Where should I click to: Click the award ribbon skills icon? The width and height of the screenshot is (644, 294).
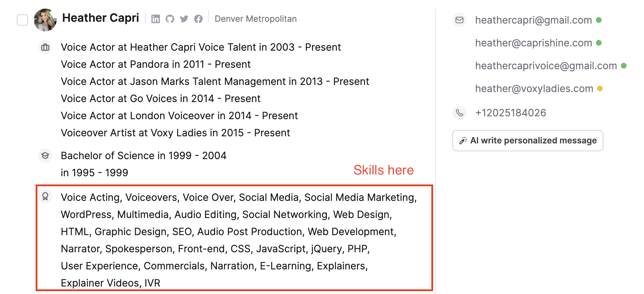pyautogui.click(x=45, y=197)
